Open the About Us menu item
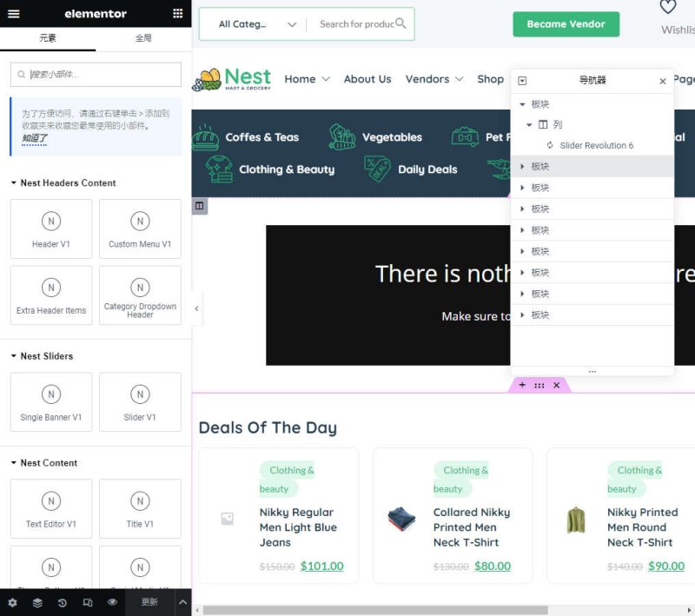 pos(367,79)
